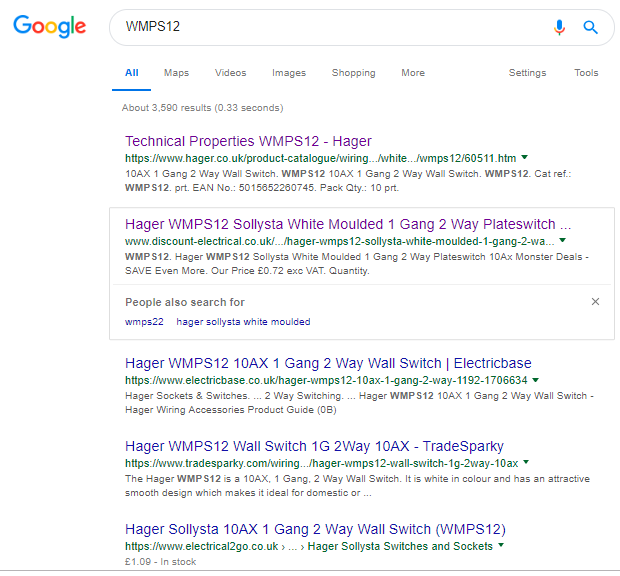Open the tradesparky result URL dropdown arrow

point(527,463)
